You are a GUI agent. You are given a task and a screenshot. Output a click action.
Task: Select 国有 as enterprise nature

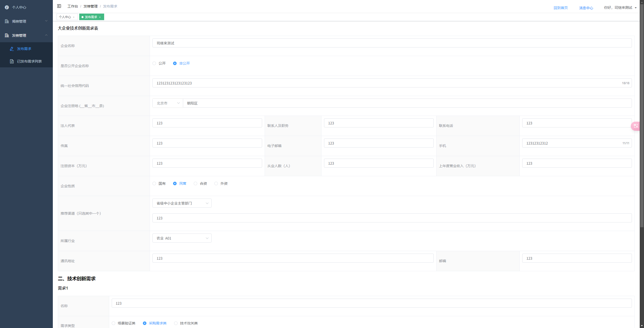[154, 183]
